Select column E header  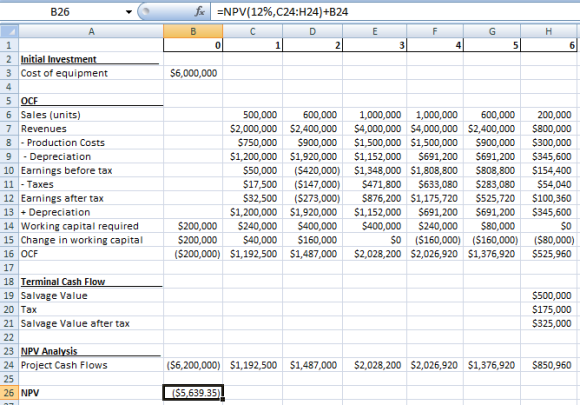coord(374,31)
